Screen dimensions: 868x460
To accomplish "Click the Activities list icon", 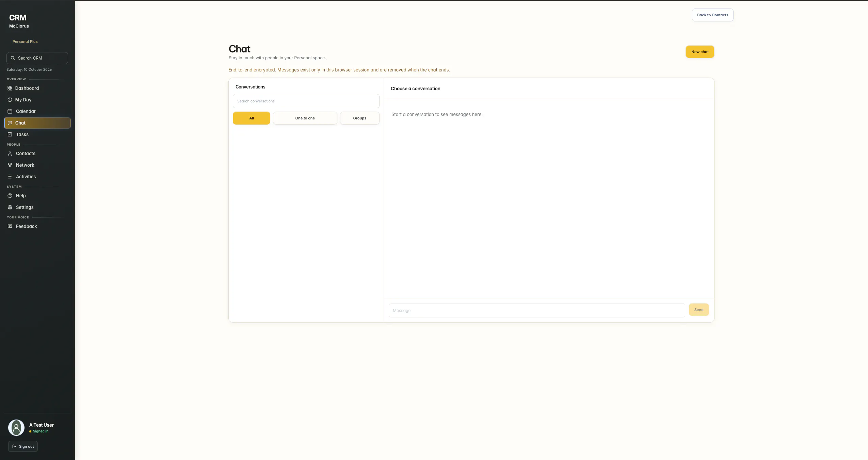I will pyautogui.click(x=10, y=177).
